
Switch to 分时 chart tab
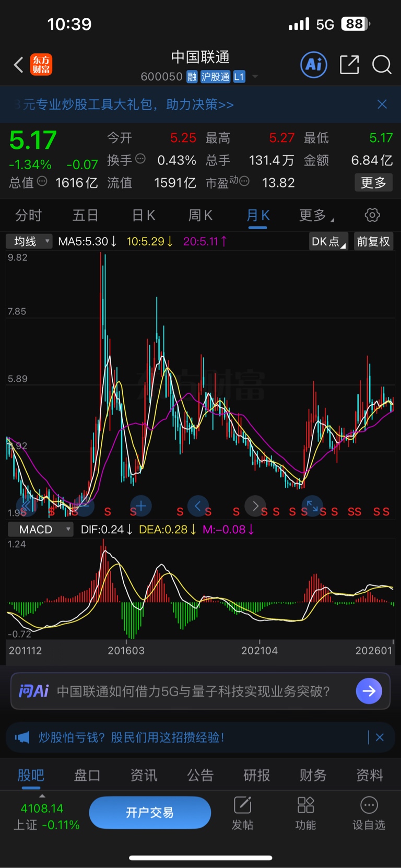click(28, 215)
